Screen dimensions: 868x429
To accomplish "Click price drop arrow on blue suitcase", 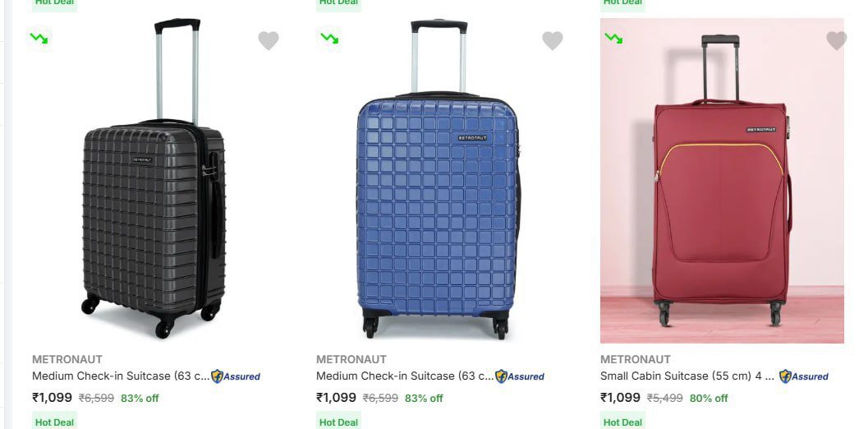I will click(329, 38).
